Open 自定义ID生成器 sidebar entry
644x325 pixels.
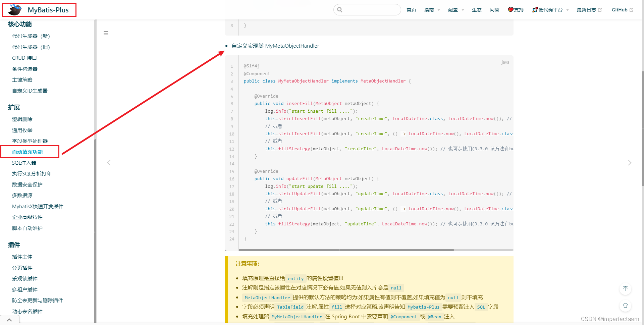coord(30,91)
